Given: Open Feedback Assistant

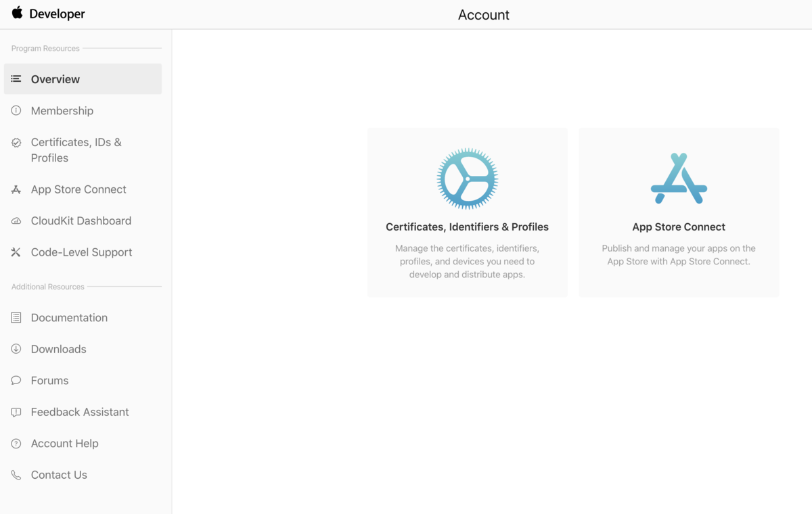Looking at the screenshot, I should pos(80,412).
